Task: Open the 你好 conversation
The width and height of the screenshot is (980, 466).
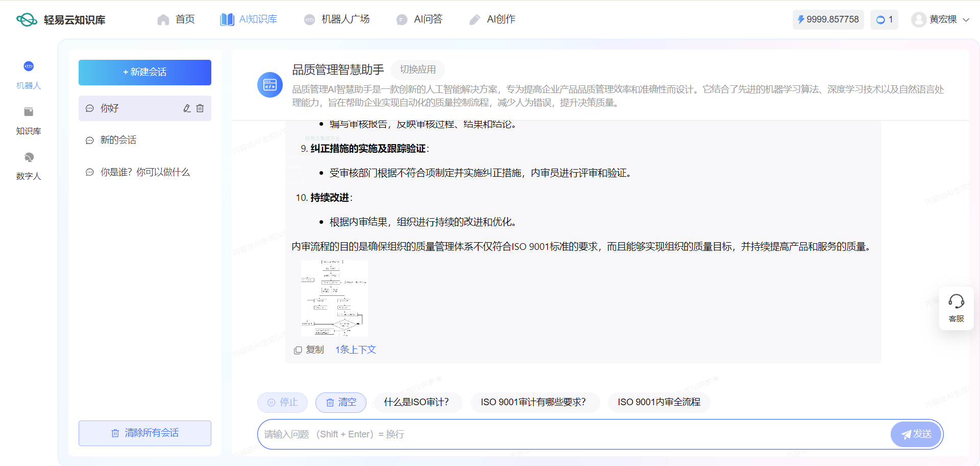Action: tap(145, 108)
